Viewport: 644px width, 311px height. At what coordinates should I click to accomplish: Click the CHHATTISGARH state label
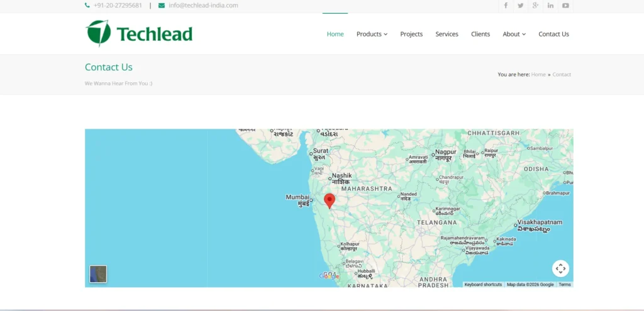pos(493,133)
